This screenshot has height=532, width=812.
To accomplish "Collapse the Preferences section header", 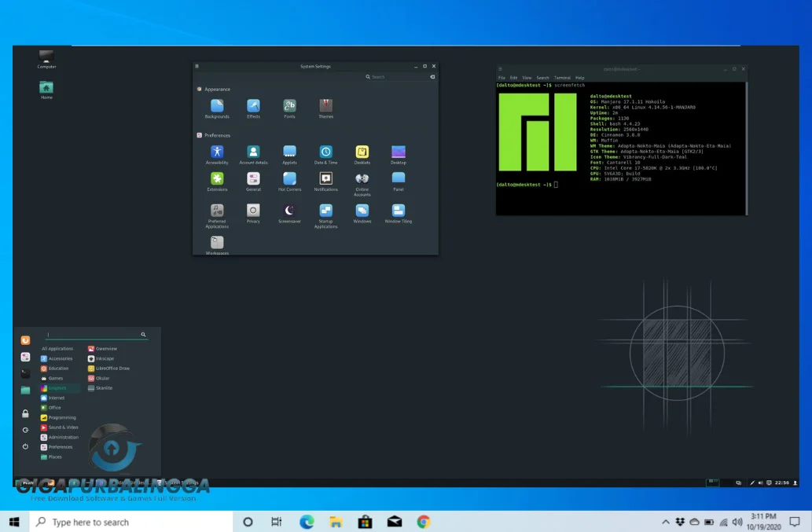I will (217, 135).
